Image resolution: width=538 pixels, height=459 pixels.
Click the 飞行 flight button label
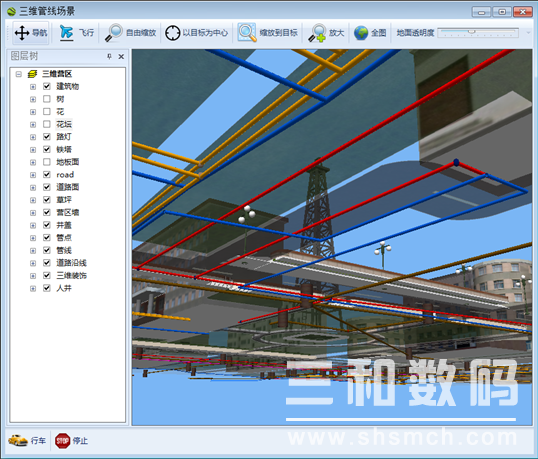click(x=86, y=33)
